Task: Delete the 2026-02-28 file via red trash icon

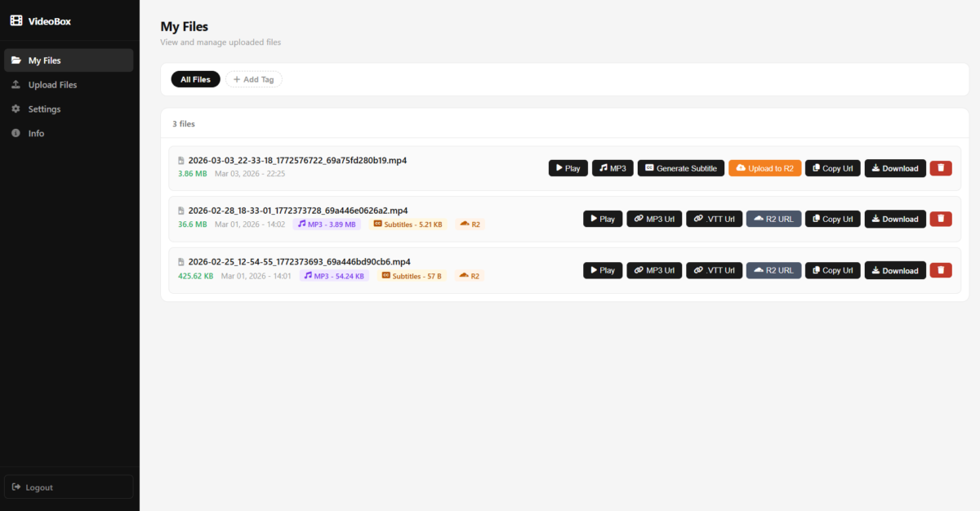Action: [940, 219]
